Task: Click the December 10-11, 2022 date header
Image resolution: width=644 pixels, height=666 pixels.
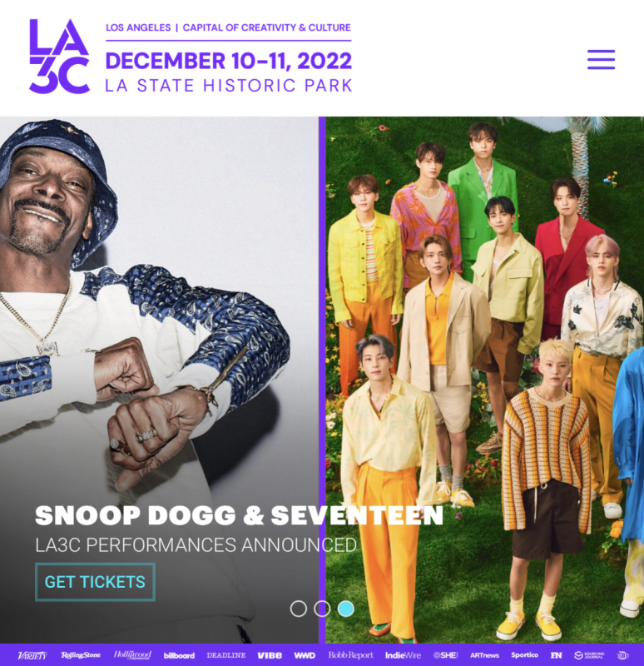Action: point(228,61)
